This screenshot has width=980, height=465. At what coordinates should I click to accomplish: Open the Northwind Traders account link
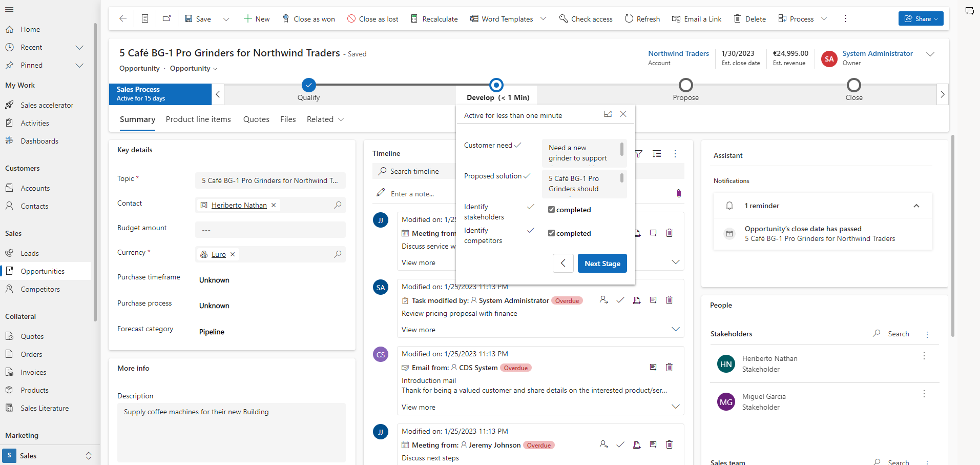(x=678, y=53)
